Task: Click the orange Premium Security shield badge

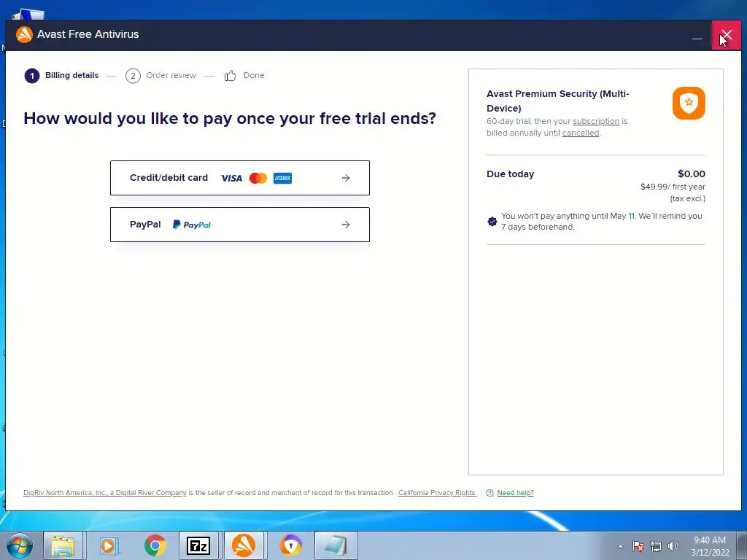Action: pyautogui.click(x=689, y=103)
